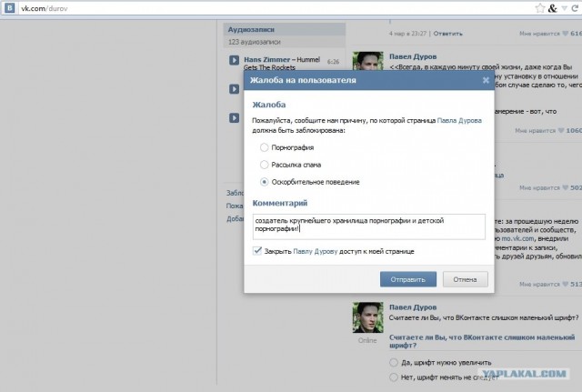Open the Павлу Дурову link in dialog
The width and height of the screenshot is (582, 392).
[316, 251]
